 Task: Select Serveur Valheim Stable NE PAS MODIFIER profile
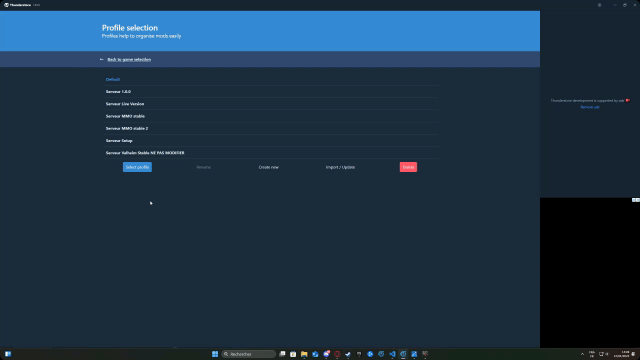point(270,153)
